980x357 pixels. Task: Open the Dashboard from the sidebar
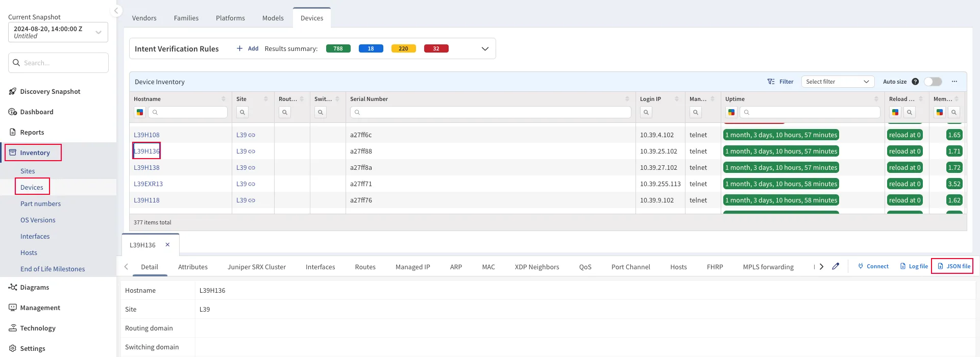pyautogui.click(x=36, y=112)
